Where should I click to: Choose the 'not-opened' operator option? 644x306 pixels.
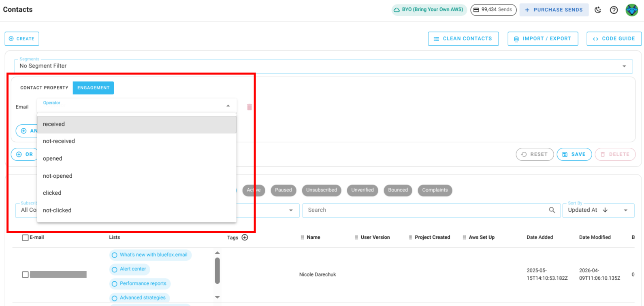click(137, 176)
